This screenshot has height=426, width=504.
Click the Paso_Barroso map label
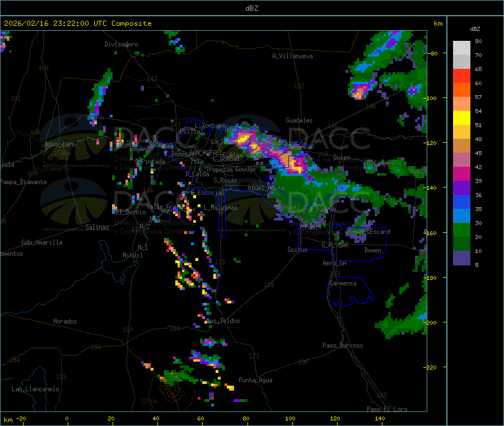(343, 346)
